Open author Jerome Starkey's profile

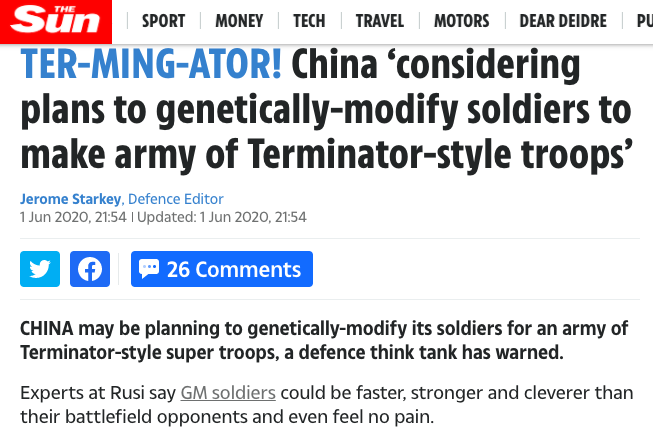point(70,199)
